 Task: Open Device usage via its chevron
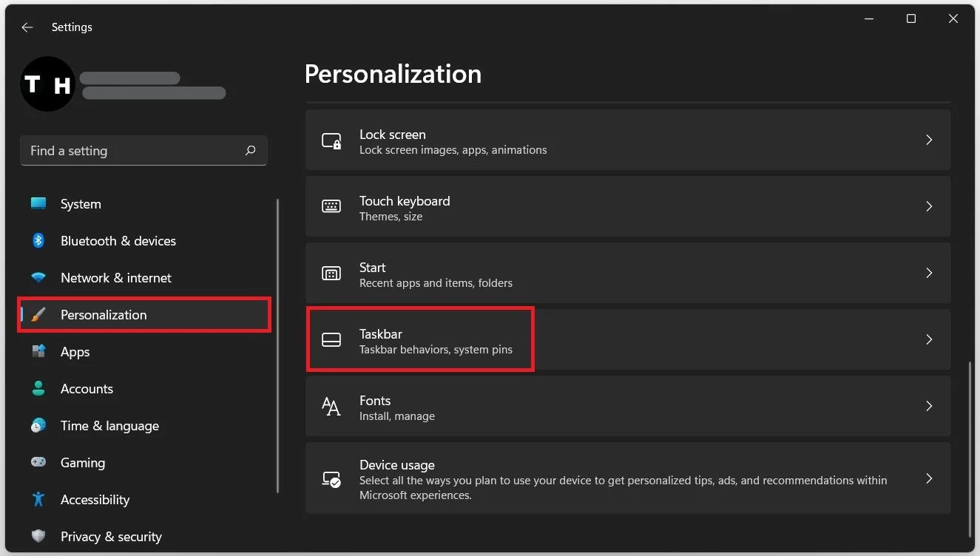tap(929, 478)
